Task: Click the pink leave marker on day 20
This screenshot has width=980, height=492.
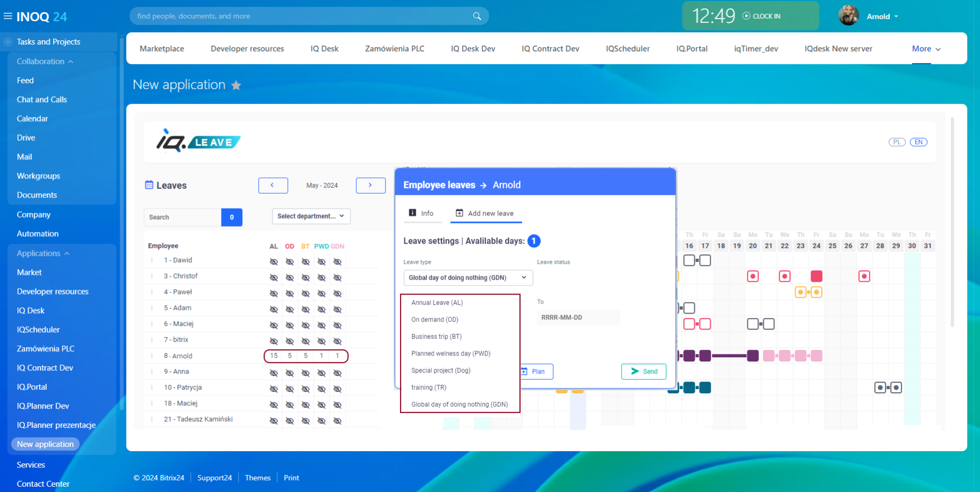Action: (753, 276)
